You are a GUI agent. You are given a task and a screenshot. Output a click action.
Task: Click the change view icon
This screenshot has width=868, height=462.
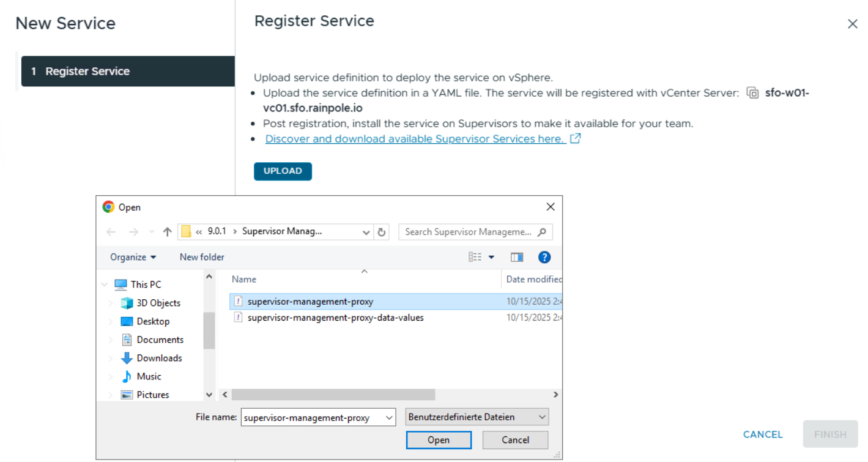(475, 257)
